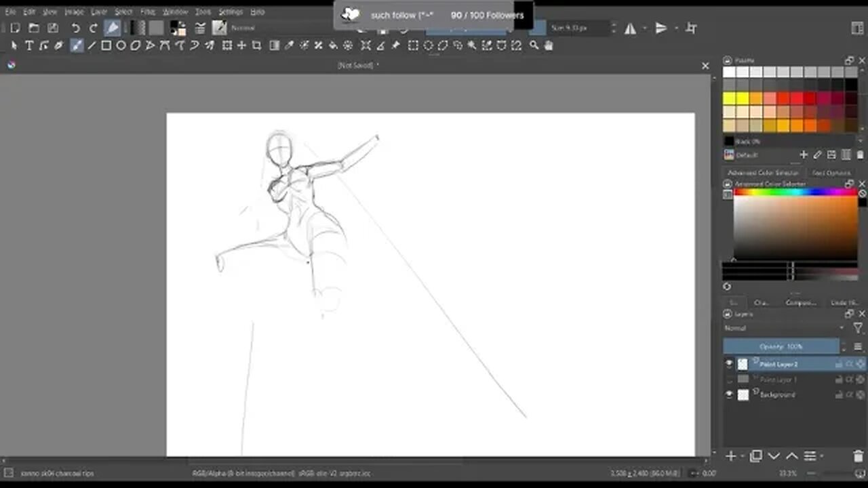This screenshot has width=868, height=488.
Task: Save the document icon
Action: pyautogui.click(x=52, y=28)
